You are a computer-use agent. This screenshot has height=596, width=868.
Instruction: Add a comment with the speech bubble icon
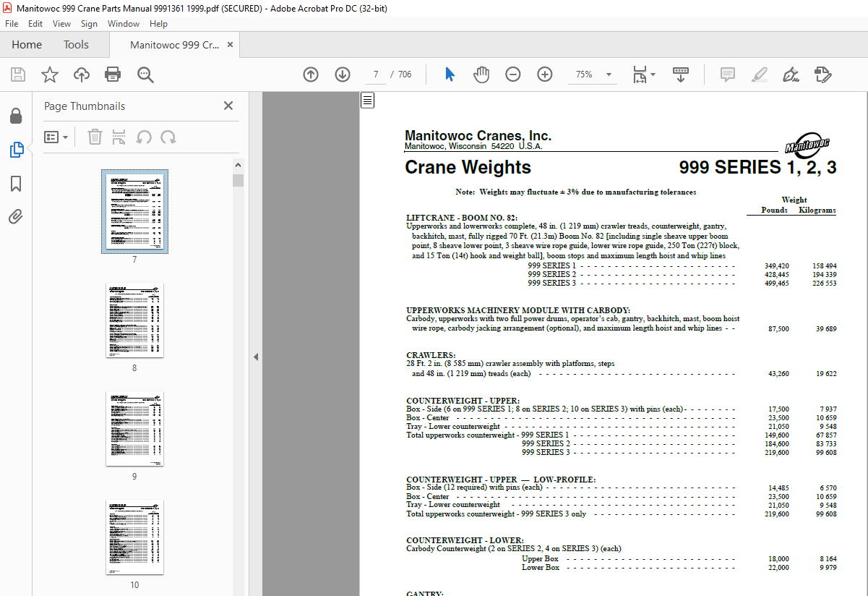tap(728, 74)
